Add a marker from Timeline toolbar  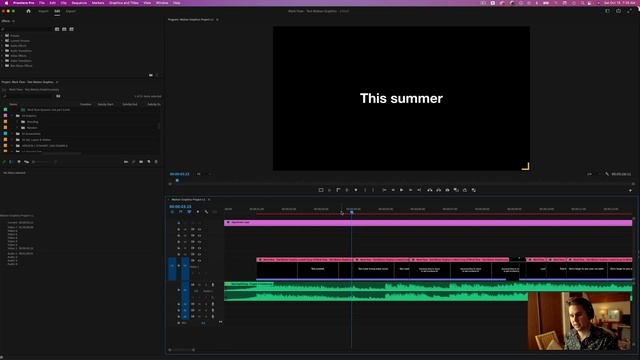coord(198,212)
